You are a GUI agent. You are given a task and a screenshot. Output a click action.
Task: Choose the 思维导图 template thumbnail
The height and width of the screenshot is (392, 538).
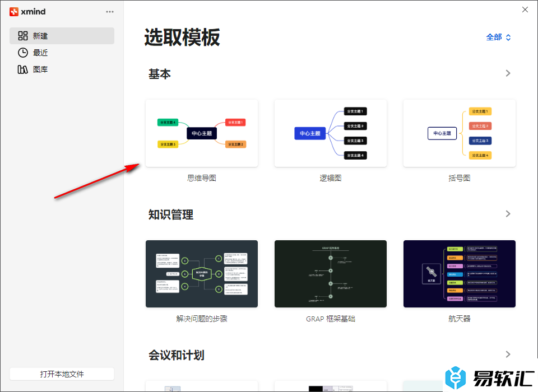(202, 133)
